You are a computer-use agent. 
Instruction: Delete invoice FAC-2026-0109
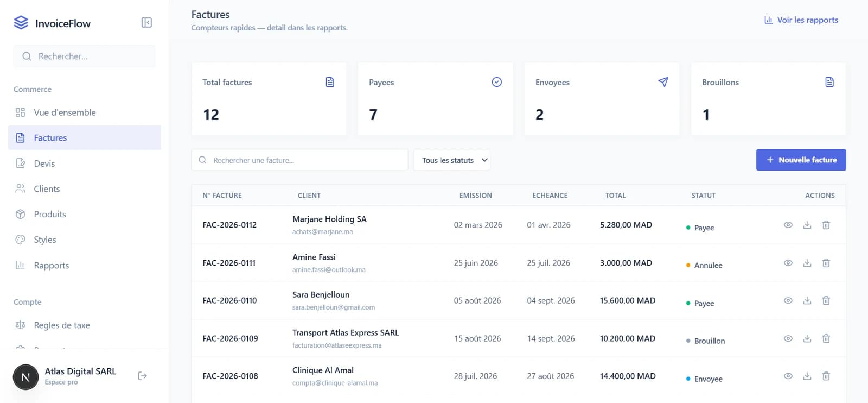coord(826,338)
